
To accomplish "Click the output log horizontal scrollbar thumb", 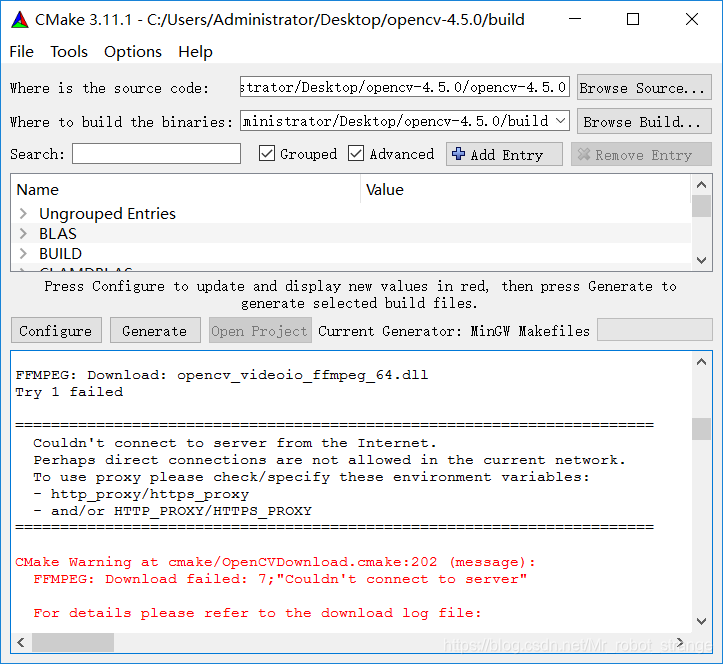I will coord(73,642).
